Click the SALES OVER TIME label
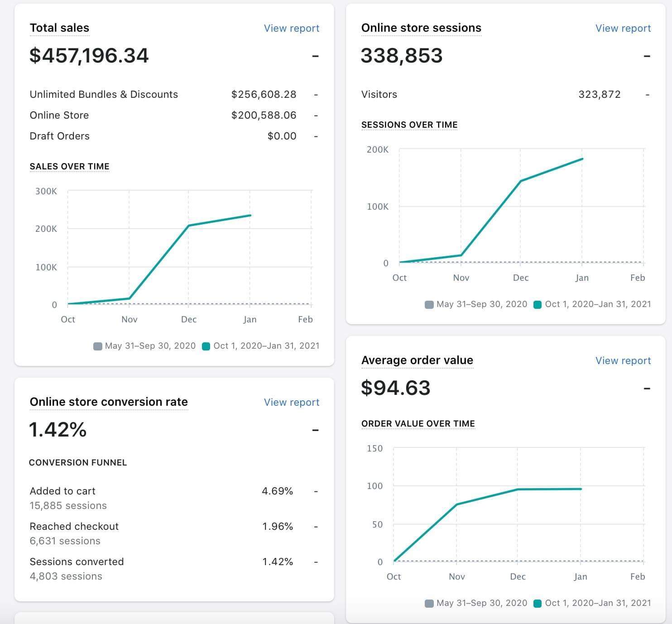Viewport: 672px width, 624px height. 69,167
